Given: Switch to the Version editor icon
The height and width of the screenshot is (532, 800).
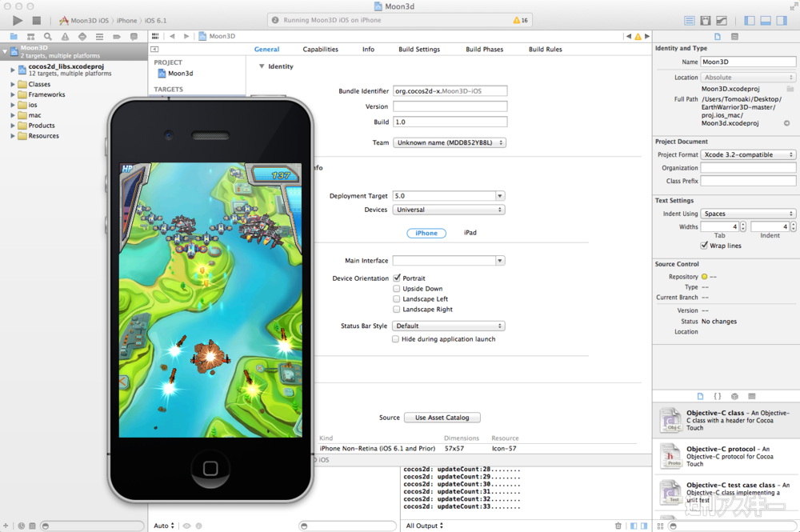Looking at the screenshot, I should pyautogui.click(x=722, y=20).
